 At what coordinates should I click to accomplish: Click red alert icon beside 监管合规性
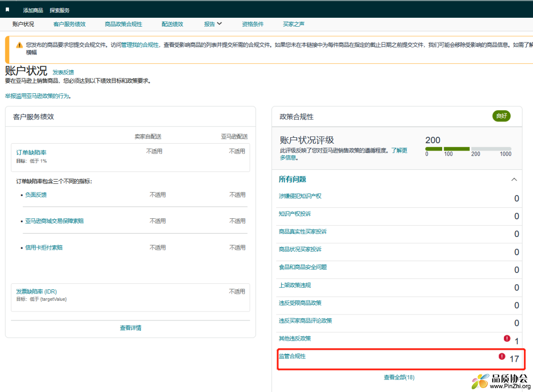point(502,356)
